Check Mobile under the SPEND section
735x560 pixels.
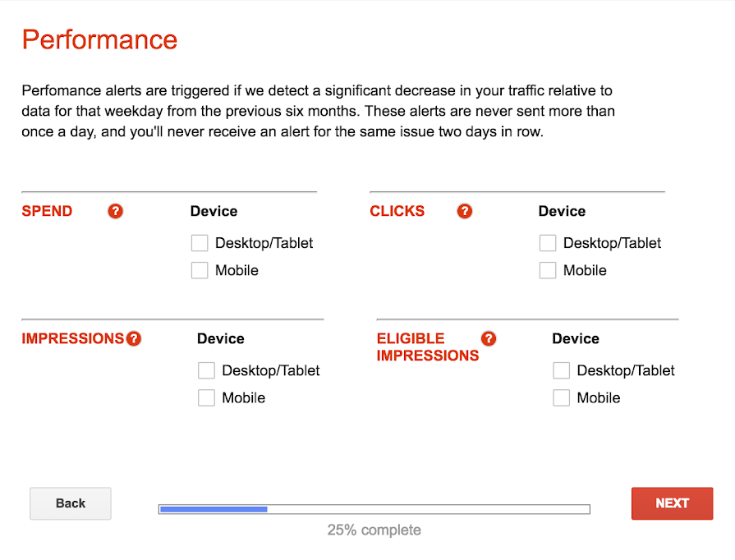click(200, 270)
